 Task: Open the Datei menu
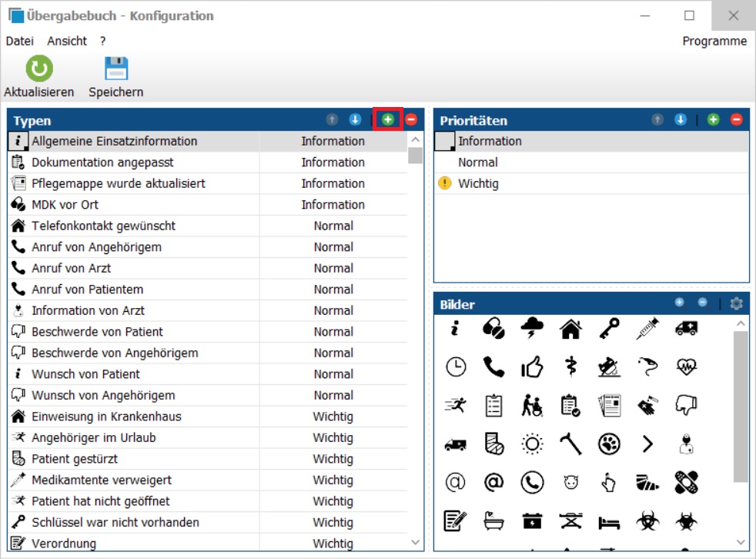click(20, 41)
